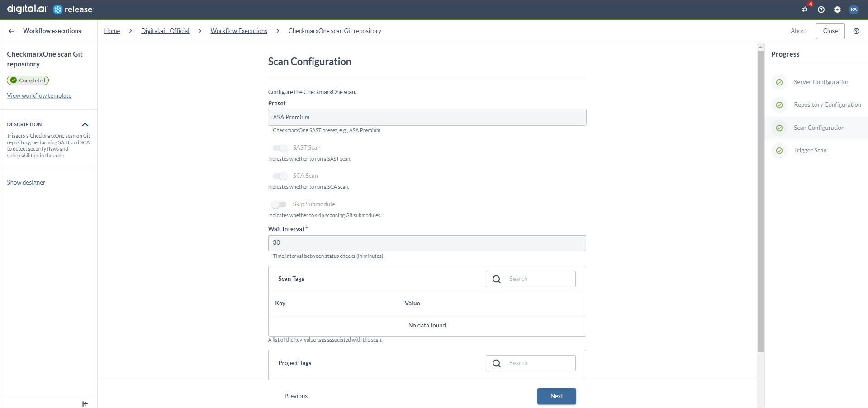
Task: Go to Repository Configuration step
Action: tap(827, 104)
